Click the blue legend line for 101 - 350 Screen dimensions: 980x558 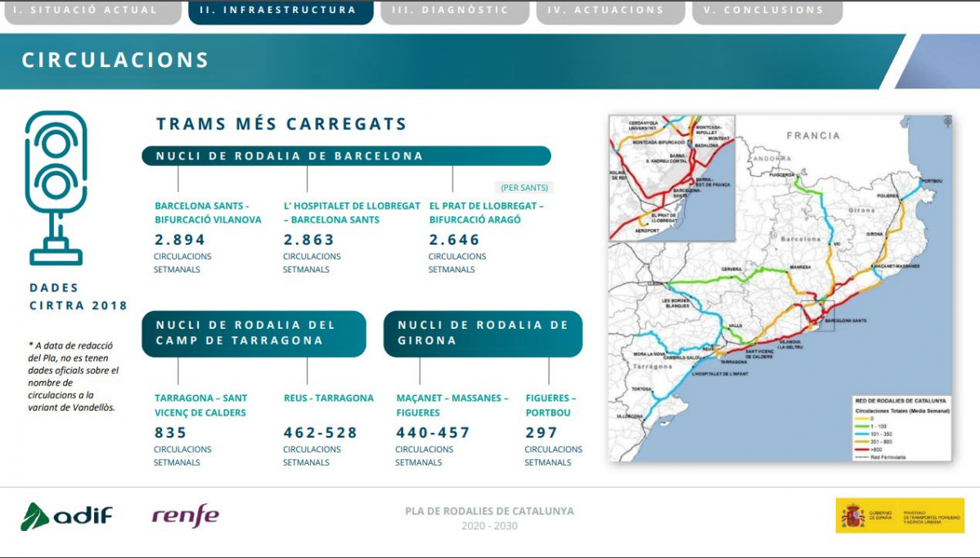(862, 434)
